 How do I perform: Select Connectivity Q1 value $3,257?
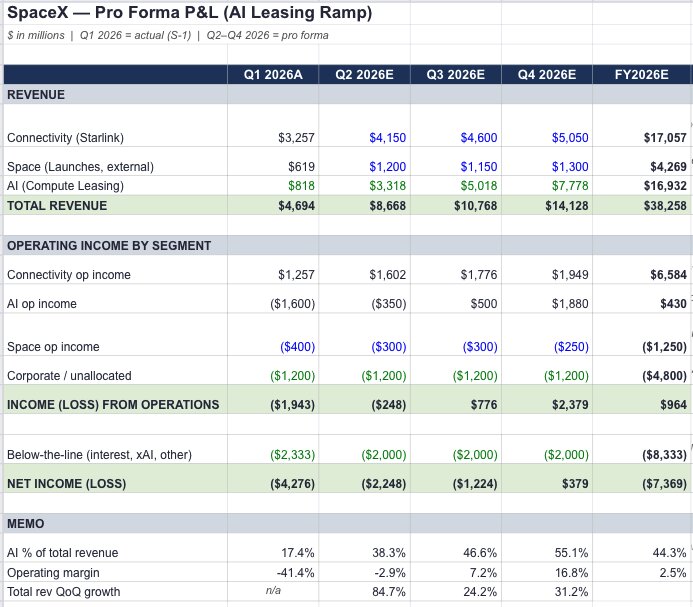point(296,138)
